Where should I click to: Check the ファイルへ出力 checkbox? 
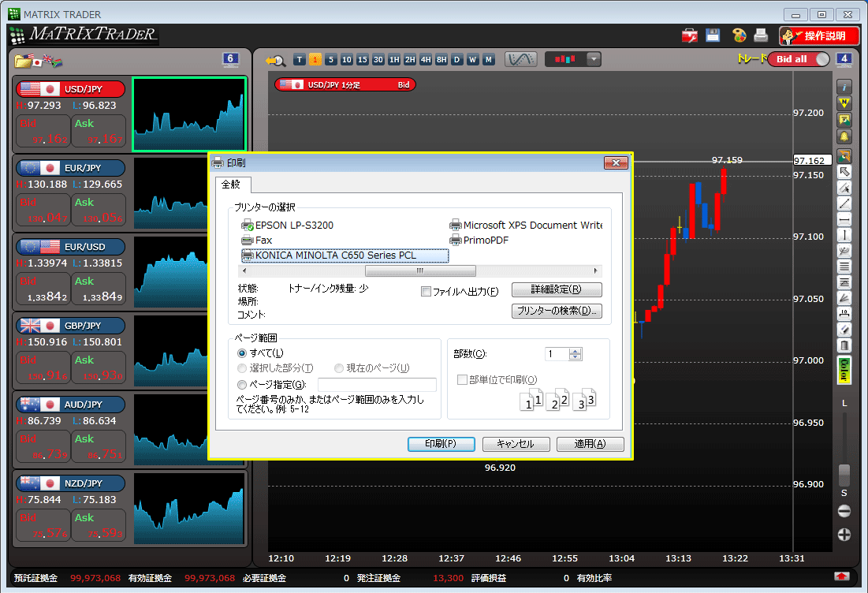pos(426,291)
